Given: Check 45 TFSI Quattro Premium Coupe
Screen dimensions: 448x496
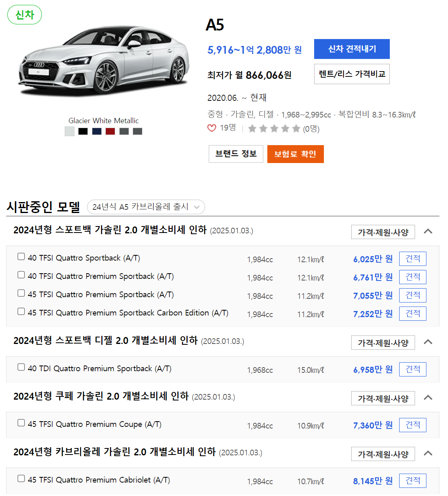Looking at the screenshot, I should tap(21, 423).
